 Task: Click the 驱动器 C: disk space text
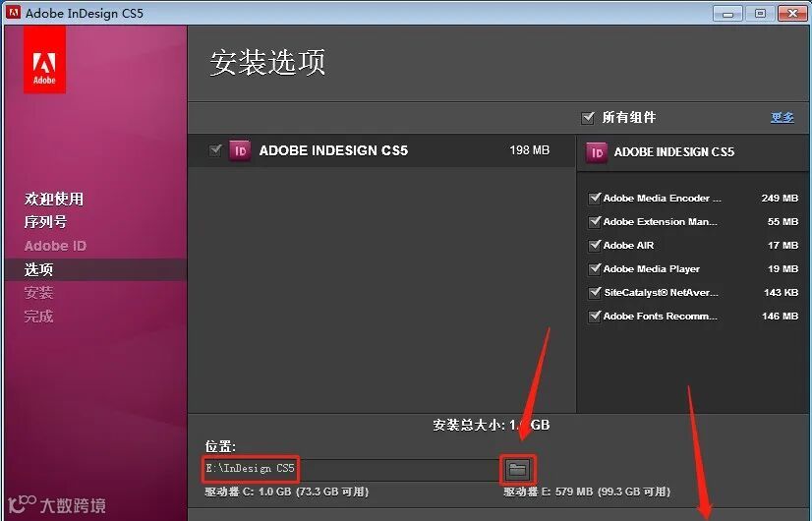click(x=286, y=492)
